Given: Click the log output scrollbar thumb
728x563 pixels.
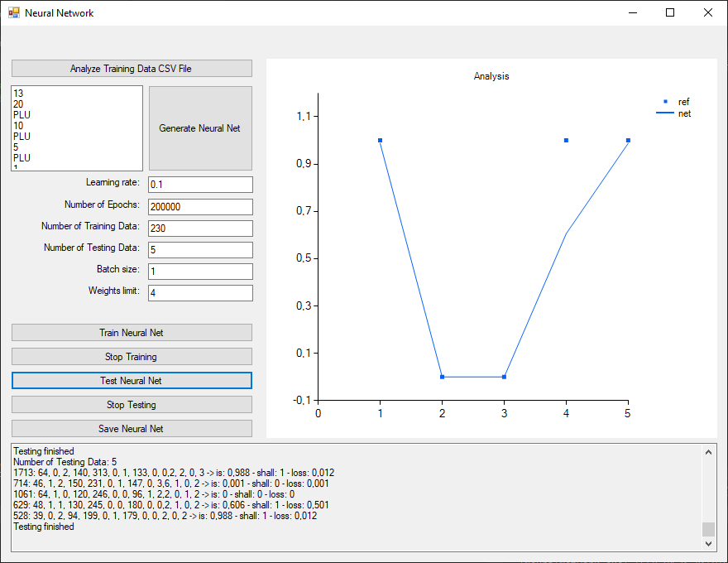Looking at the screenshot, I should coord(709,529).
